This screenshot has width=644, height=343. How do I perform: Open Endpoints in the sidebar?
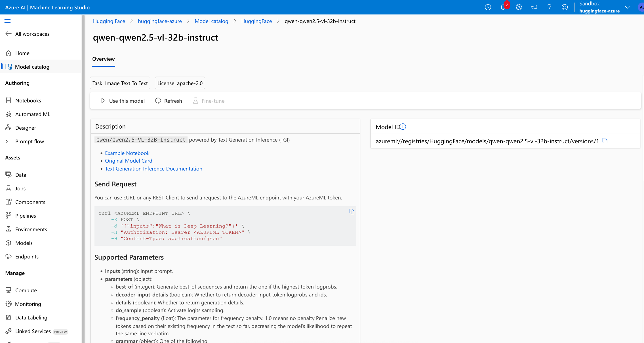tap(27, 256)
